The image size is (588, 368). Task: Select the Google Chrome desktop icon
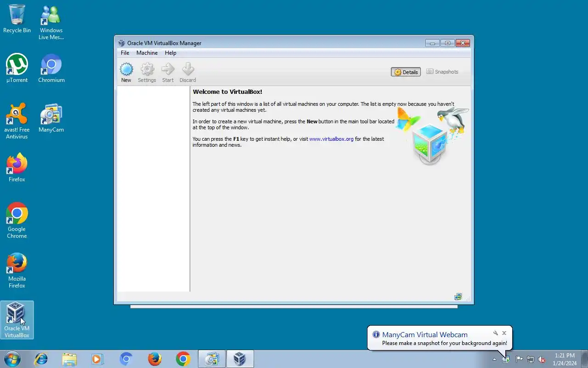tap(17, 221)
